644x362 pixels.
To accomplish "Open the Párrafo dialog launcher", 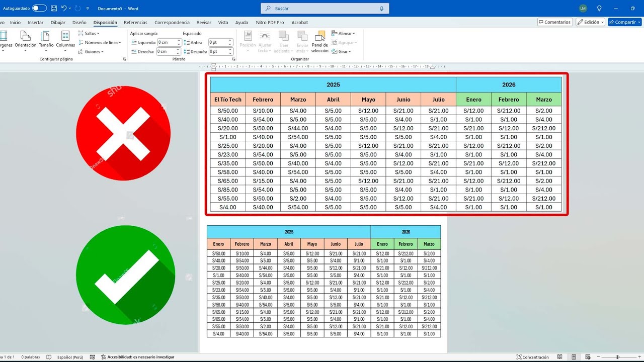I will tap(233, 59).
